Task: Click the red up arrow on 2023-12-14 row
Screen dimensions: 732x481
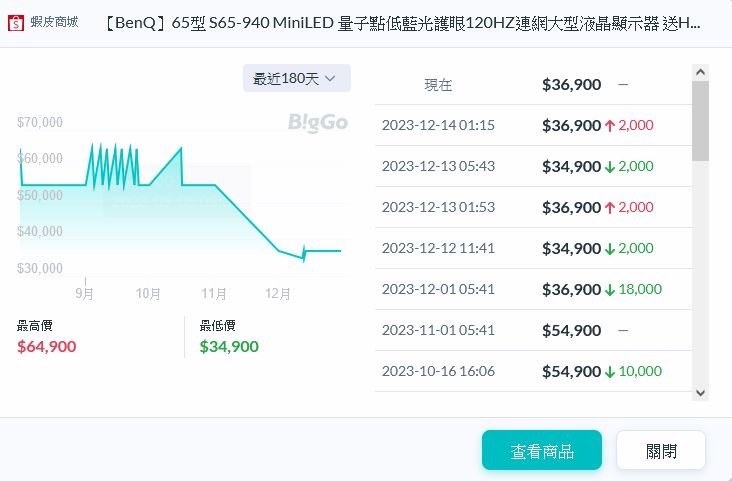Action: click(609, 125)
